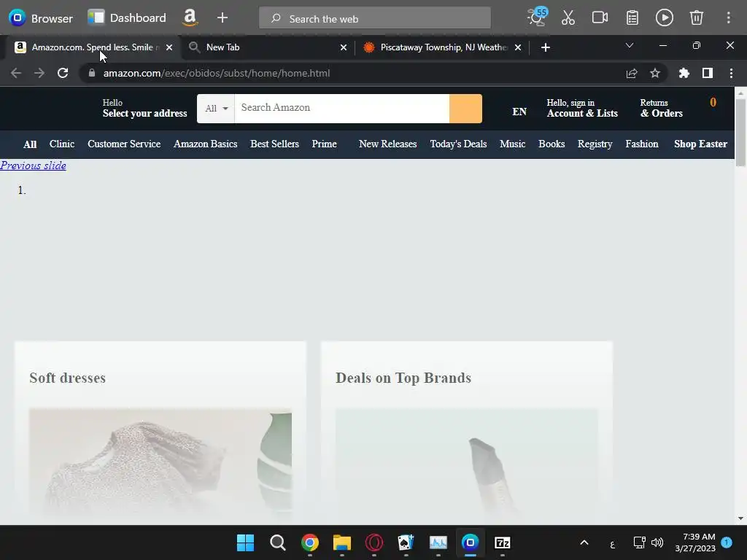Click the Search Amazon input field
747x560 pixels.
341,108
